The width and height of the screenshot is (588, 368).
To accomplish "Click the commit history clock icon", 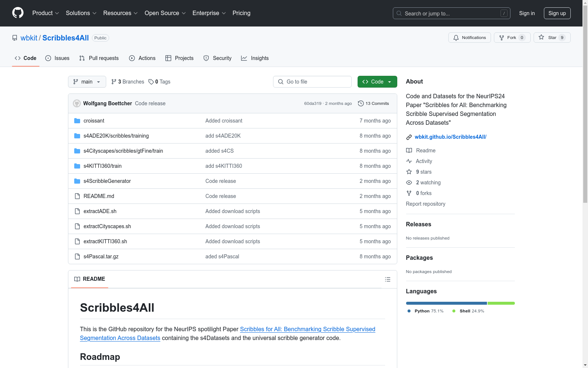I will pyautogui.click(x=361, y=103).
